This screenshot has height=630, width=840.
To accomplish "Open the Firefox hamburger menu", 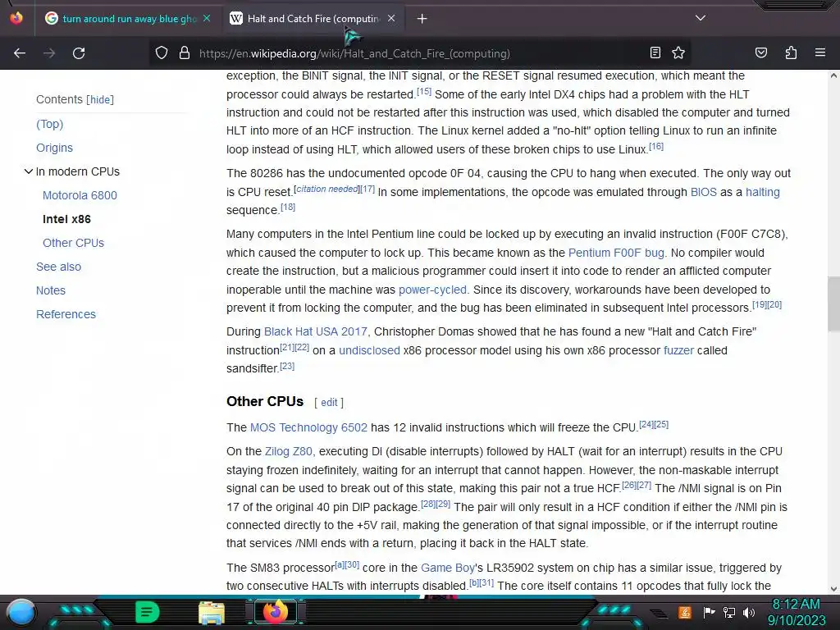I will [819, 52].
